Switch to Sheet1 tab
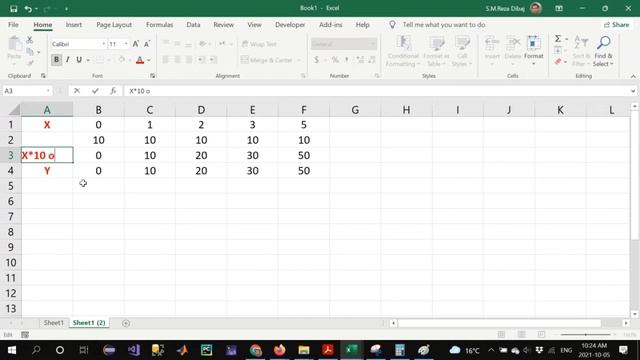This screenshot has width=640, height=360. coord(53,323)
